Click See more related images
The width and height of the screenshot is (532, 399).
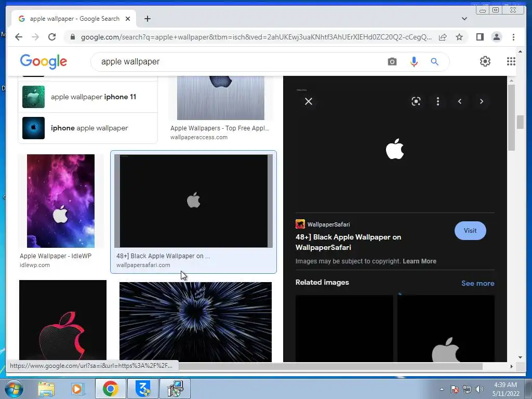pyautogui.click(x=478, y=283)
